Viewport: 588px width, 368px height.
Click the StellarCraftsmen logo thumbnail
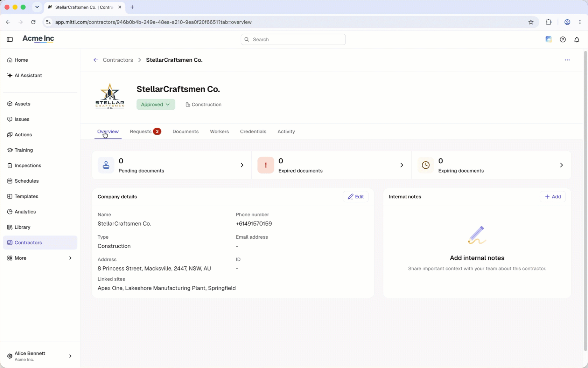pyautogui.click(x=110, y=96)
